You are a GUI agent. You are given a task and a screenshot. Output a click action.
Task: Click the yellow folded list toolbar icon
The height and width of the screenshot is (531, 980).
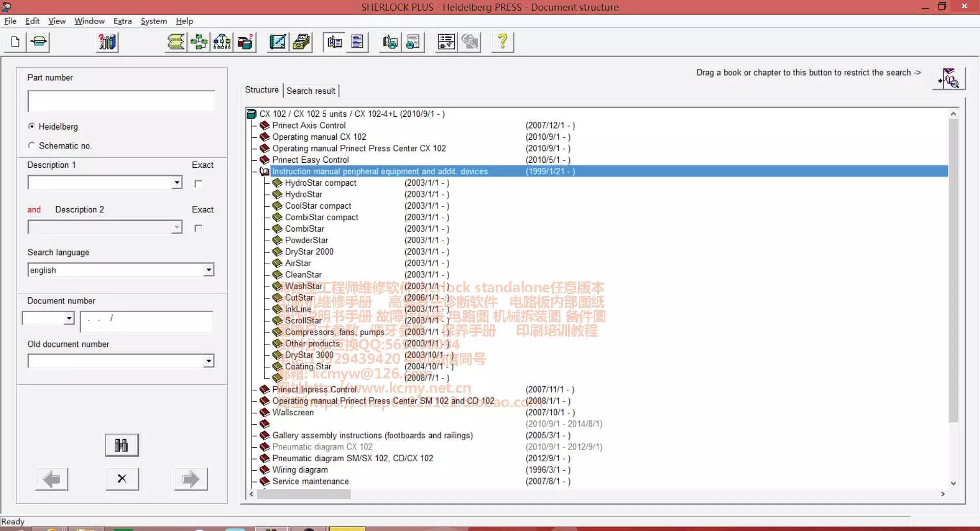(x=176, y=42)
